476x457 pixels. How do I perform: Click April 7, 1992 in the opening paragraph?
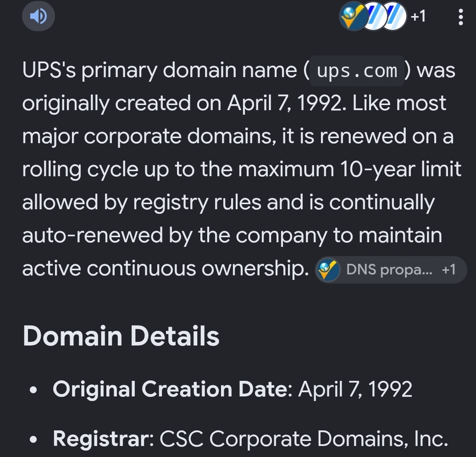tap(283, 103)
